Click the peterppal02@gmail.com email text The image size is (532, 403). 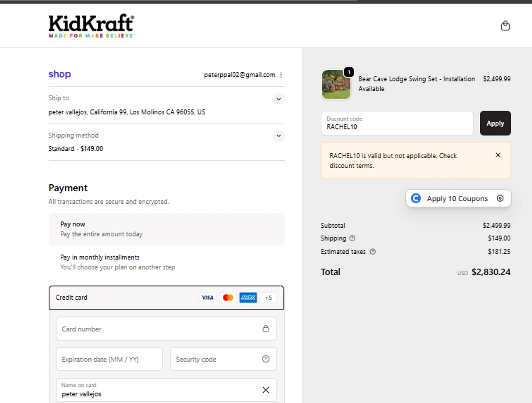point(239,74)
